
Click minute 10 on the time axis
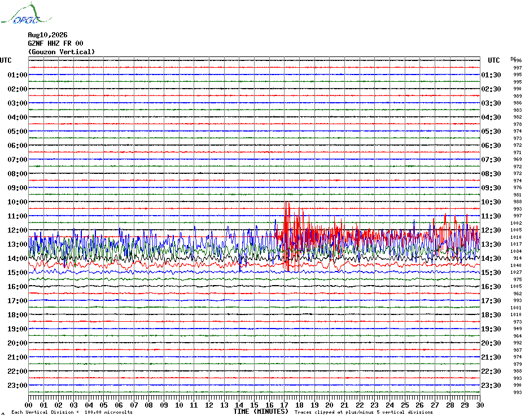coord(179,405)
